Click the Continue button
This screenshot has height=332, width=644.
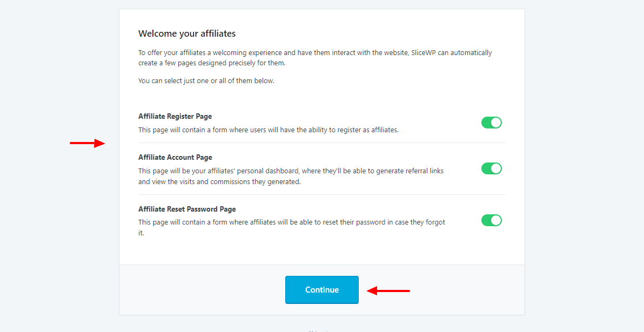(321, 290)
